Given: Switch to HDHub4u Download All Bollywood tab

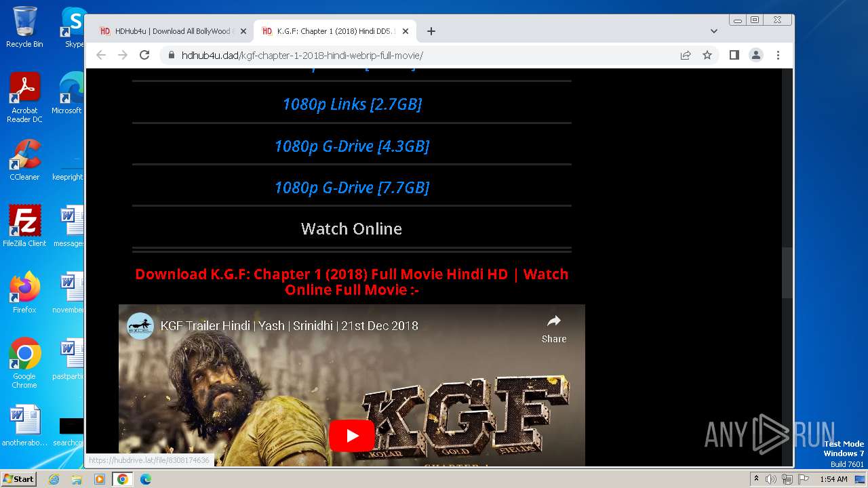Looking at the screenshot, I should point(172,31).
